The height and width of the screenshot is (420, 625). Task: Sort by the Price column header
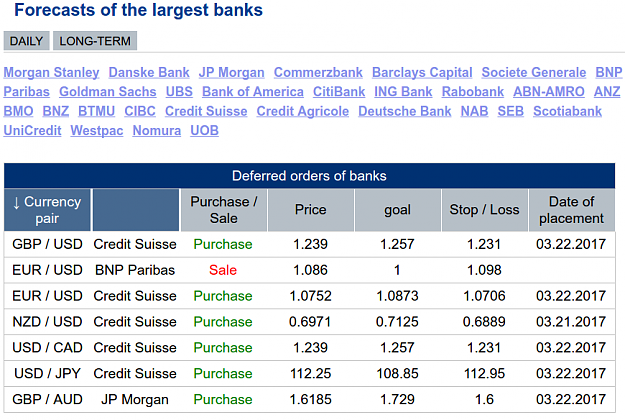(x=311, y=210)
